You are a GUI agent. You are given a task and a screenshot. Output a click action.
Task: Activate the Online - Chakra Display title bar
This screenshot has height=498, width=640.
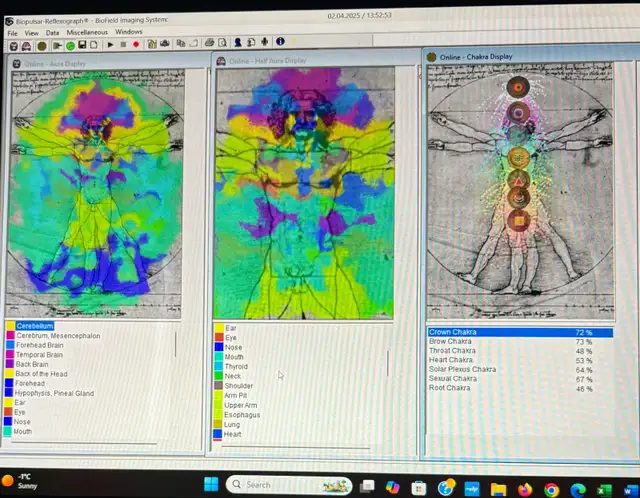[x=476, y=57]
